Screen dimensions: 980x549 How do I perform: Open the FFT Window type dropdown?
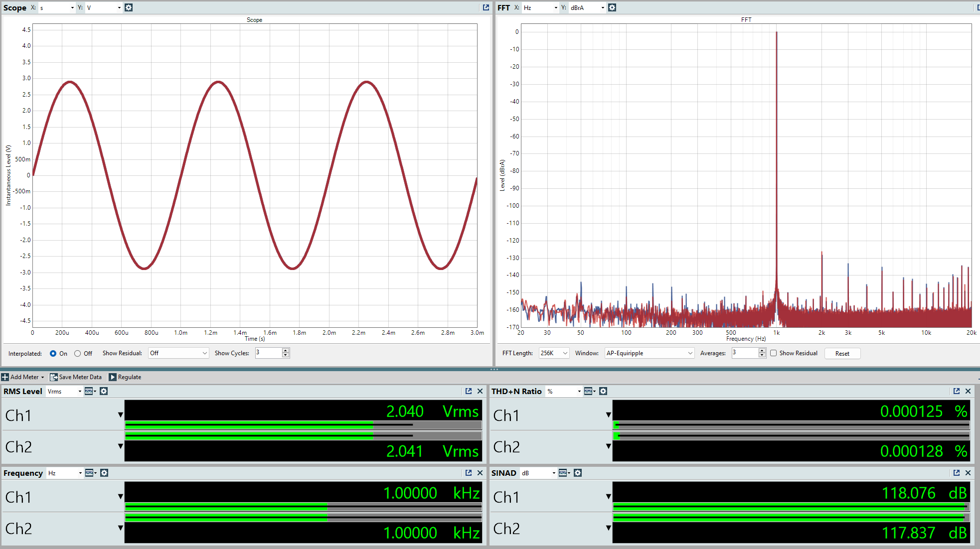coord(649,353)
